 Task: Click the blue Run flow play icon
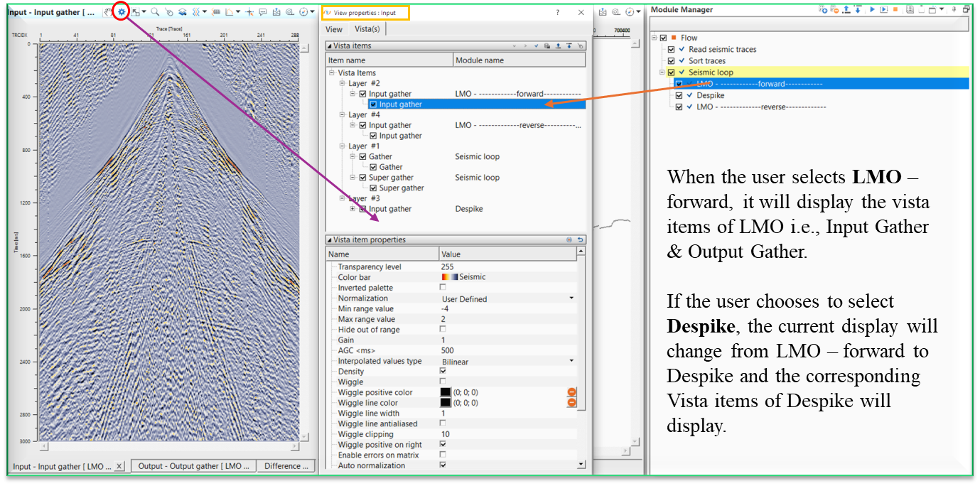pyautogui.click(x=871, y=9)
